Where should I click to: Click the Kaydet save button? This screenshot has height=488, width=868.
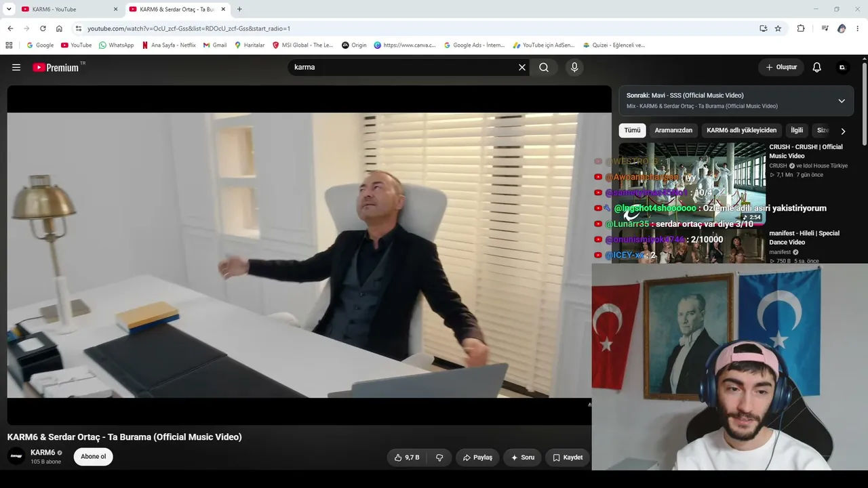pyautogui.click(x=568, y=457)
